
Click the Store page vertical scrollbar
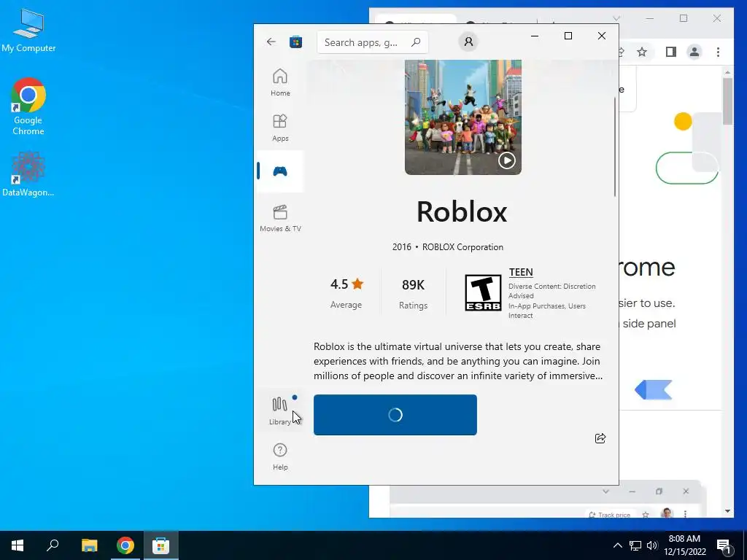[x=614, y=147]
